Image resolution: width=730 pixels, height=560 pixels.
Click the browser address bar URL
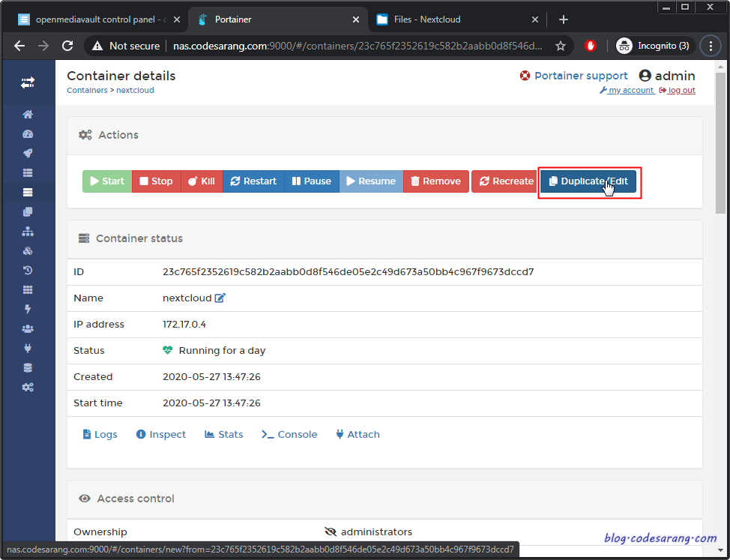tap(358, 46)
